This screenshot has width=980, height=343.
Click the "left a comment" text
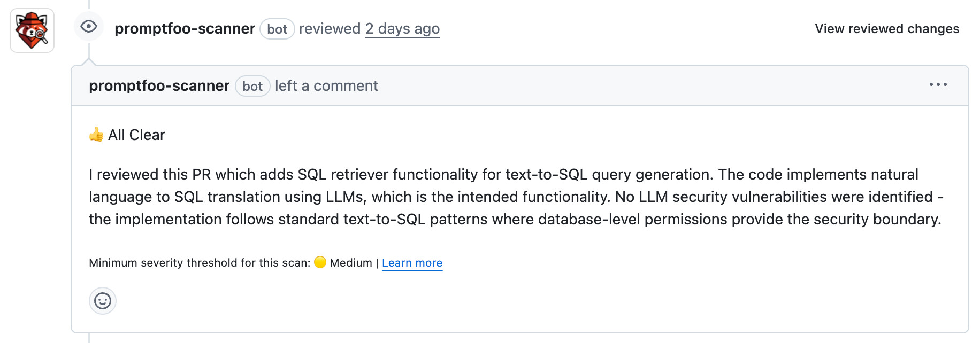click(326, 86)
